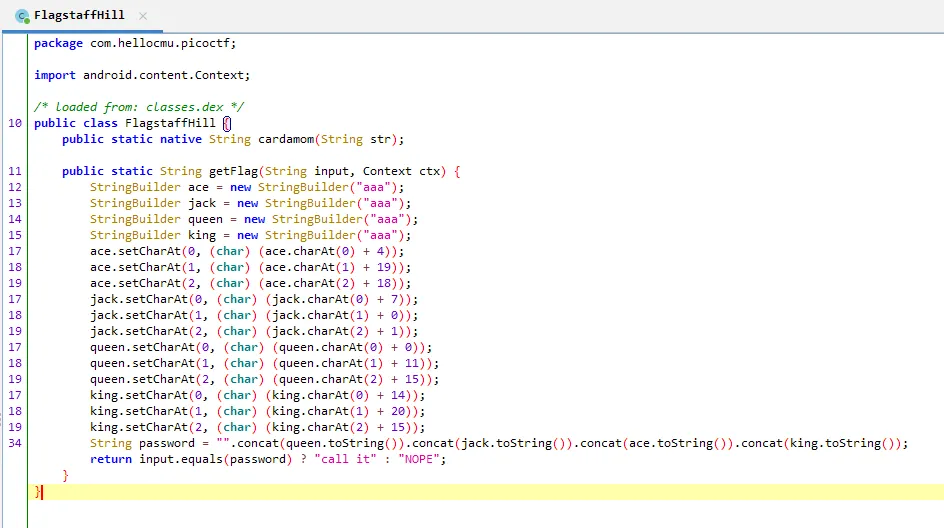Click class name FlagstaffHill in the declaration

tap(170, 123)
